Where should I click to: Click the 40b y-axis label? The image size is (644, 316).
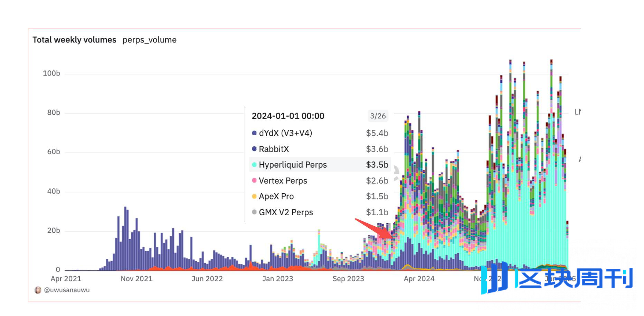pyautogui.click(x=54, y=191)
